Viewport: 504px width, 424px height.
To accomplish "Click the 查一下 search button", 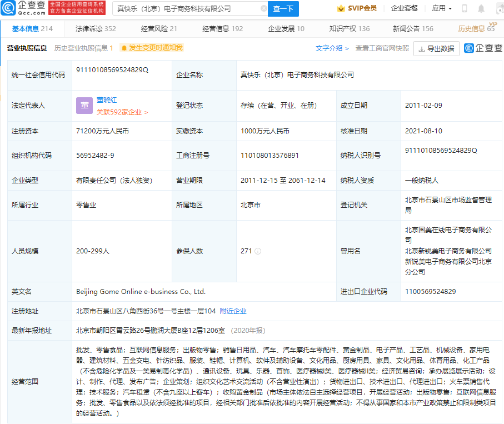I will pos(283,9).
